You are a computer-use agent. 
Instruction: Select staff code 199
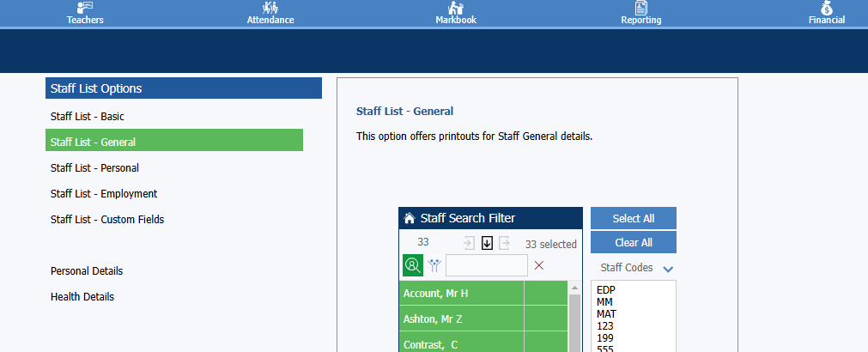point(604,337)
